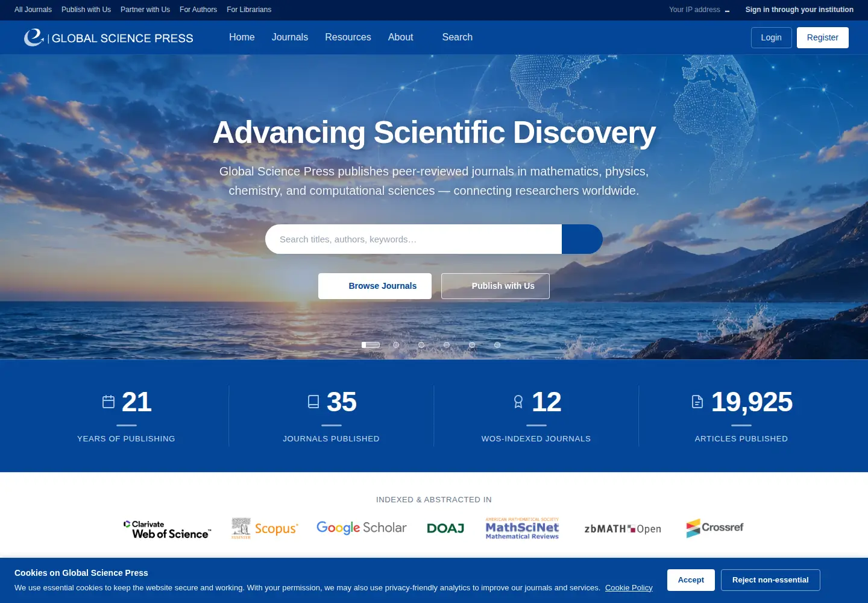Click Search in the main navigation
868x603 pixels.
point(458,37)
